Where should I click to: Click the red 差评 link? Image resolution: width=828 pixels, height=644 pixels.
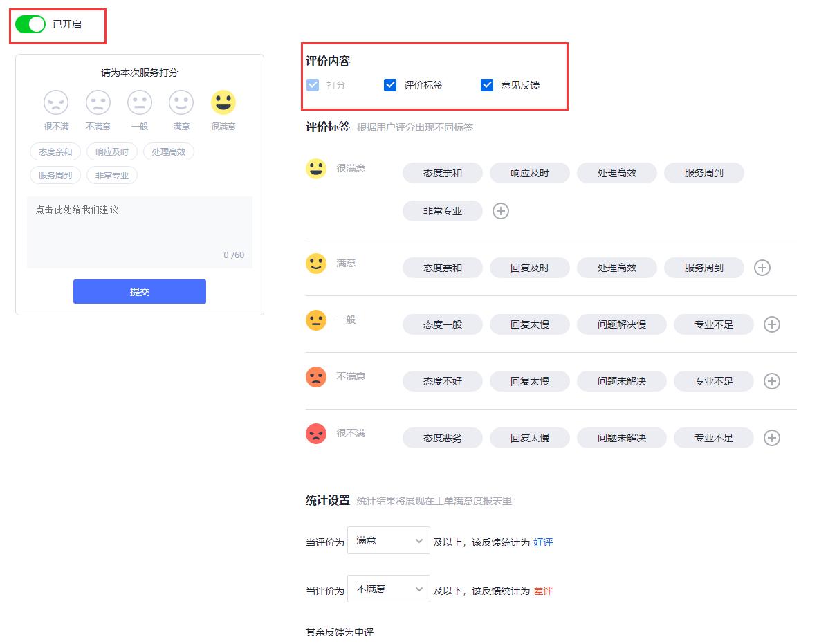tap(542, 591)
